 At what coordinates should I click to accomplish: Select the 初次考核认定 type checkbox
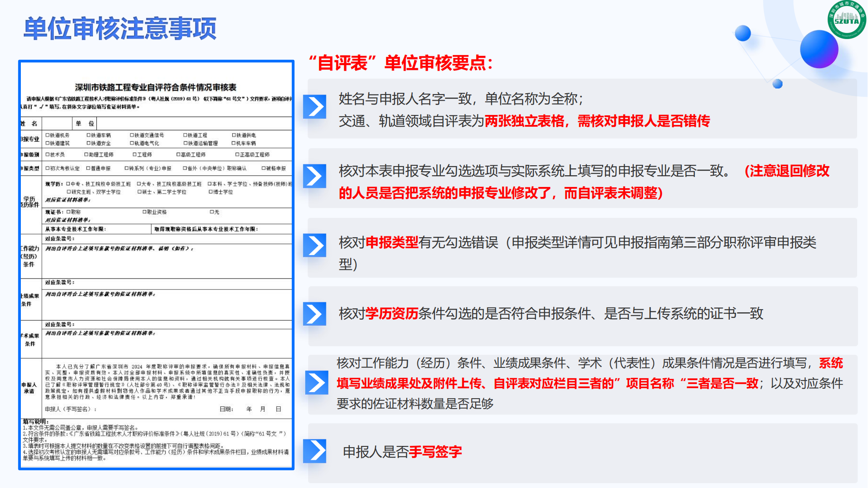coord(47,168)
